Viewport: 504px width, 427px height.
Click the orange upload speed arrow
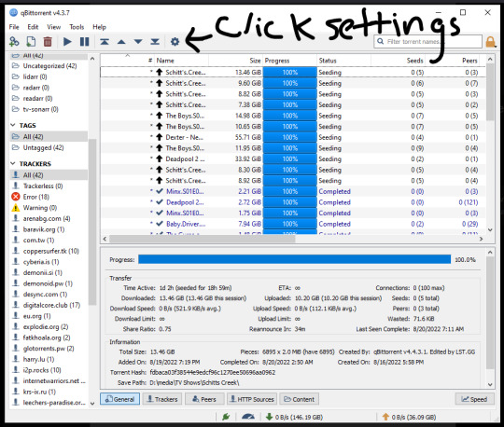(385, 417)
